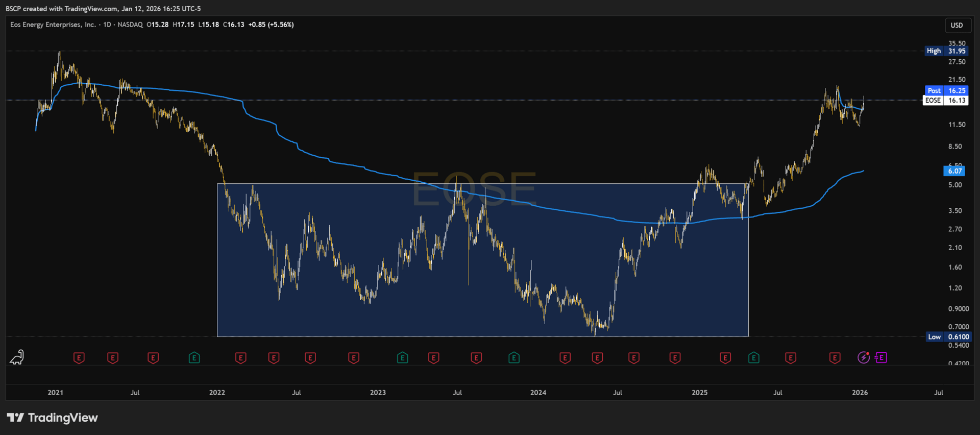Click the 5.00 value on the price scale

click(955, 185)
